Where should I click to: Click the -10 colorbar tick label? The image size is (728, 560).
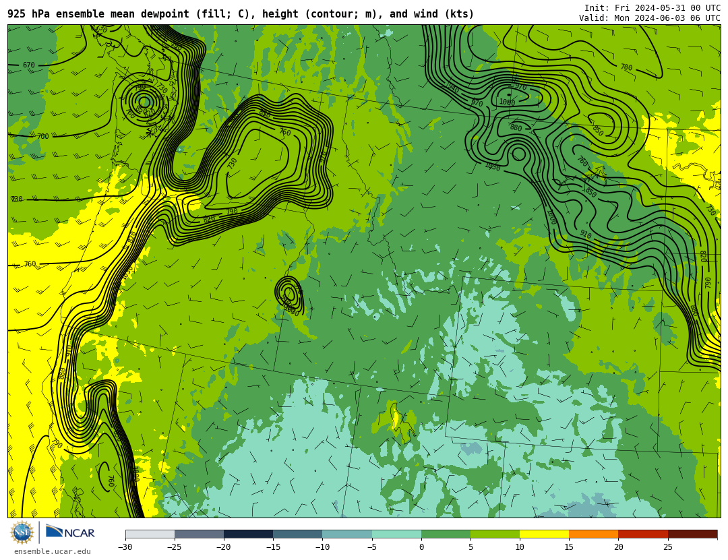[322, 547]
